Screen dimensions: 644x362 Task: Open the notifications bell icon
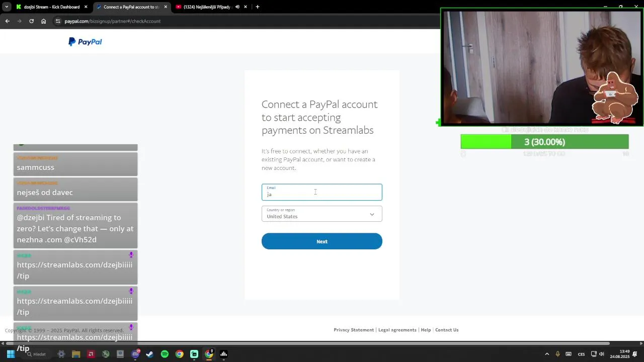click(635, 354)
